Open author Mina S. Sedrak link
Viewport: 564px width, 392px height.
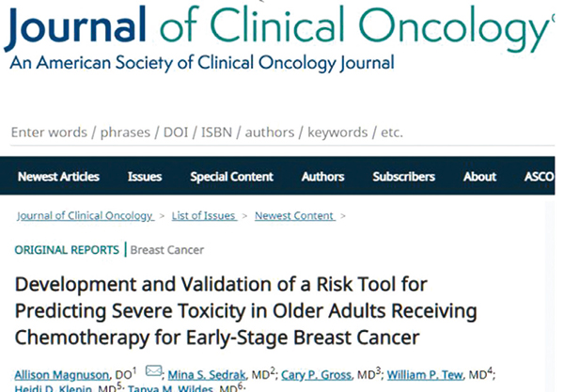207,375
